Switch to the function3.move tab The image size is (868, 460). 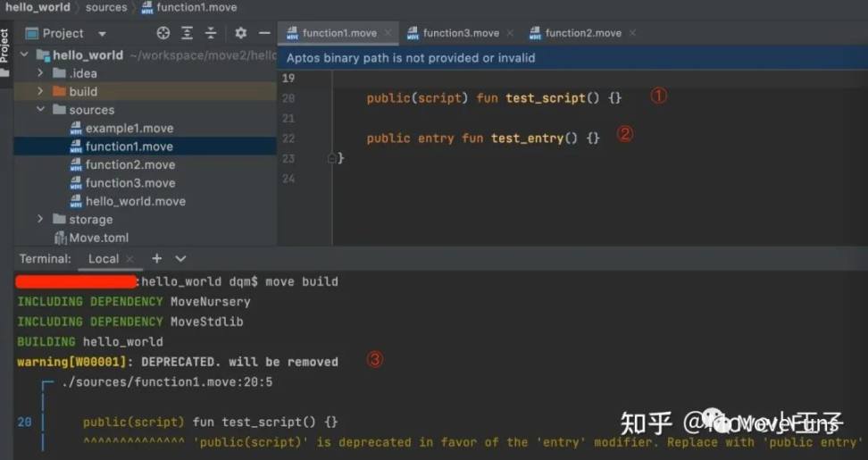(460, 33)
